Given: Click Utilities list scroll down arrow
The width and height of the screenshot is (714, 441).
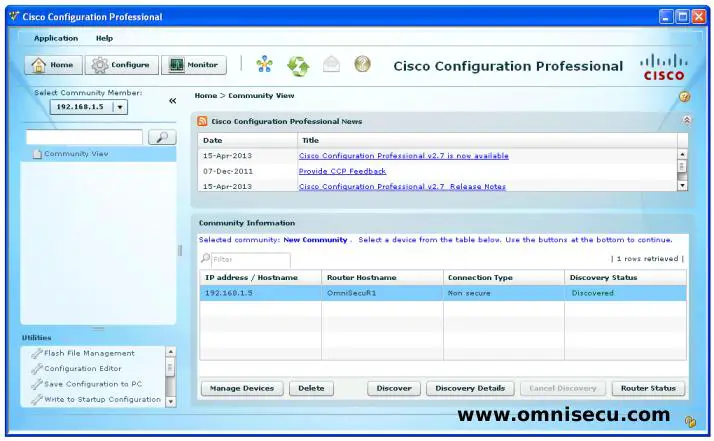Looking at the screenshot, I should pos(170,402).
